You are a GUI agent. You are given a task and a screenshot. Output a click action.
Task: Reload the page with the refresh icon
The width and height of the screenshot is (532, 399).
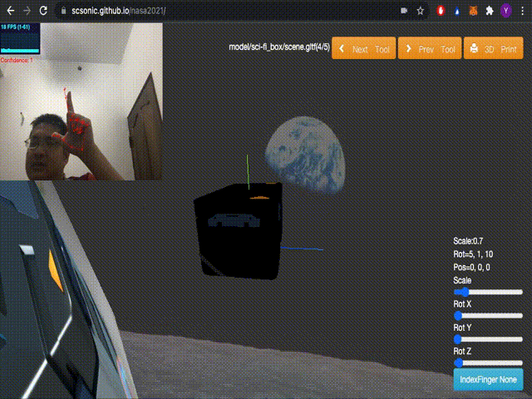(46, 11)
